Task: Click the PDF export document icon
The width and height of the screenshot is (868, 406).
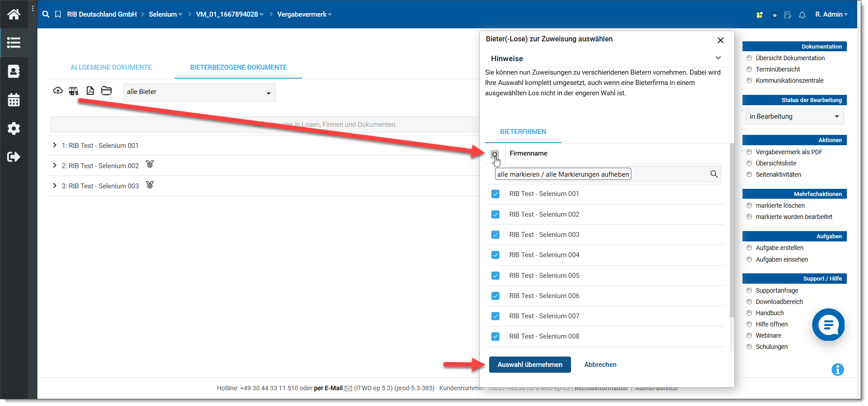Action: click(x=90, y=91)
